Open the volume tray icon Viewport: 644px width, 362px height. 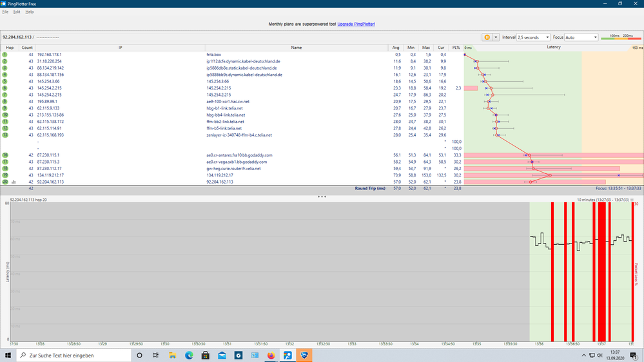click(x=600, y=356)
